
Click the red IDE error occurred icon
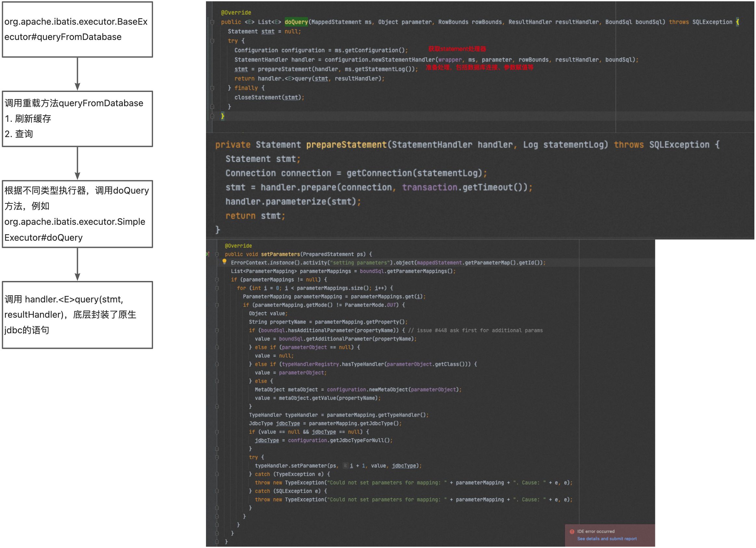coord(572,532)
